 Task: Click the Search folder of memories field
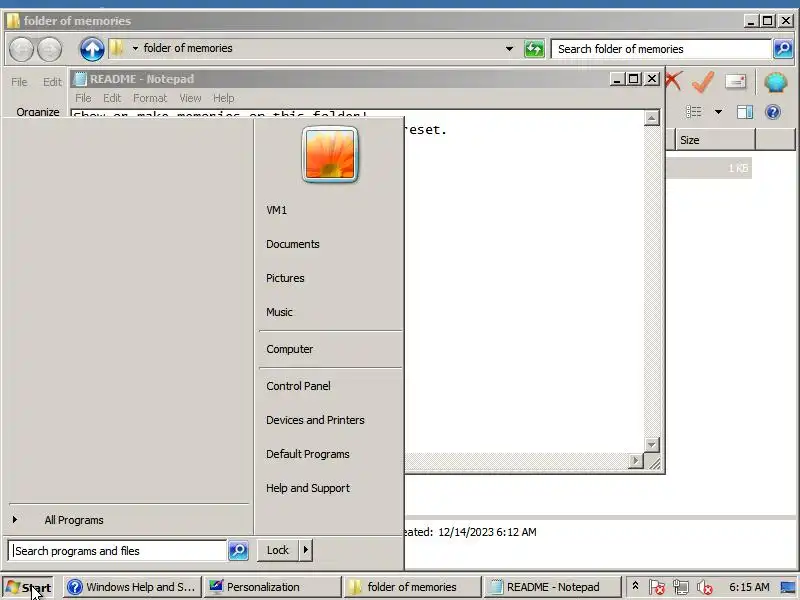[661, 49]
